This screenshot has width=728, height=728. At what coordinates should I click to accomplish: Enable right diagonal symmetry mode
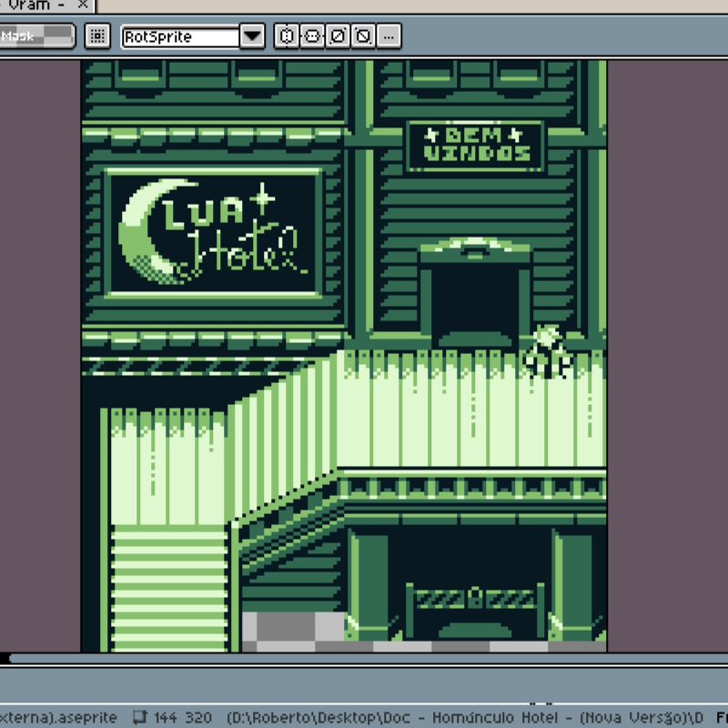[338, 36]
